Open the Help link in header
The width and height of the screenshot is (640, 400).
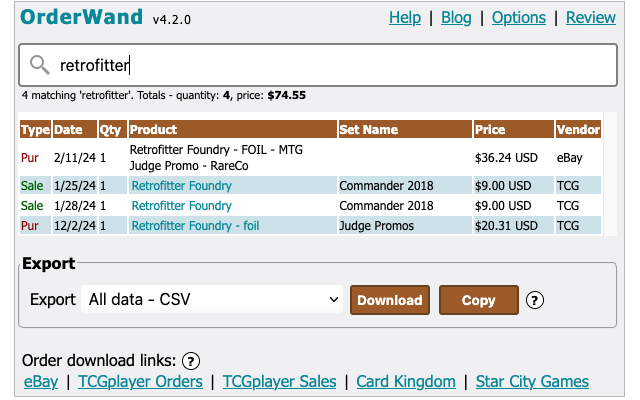click(404, 18)
